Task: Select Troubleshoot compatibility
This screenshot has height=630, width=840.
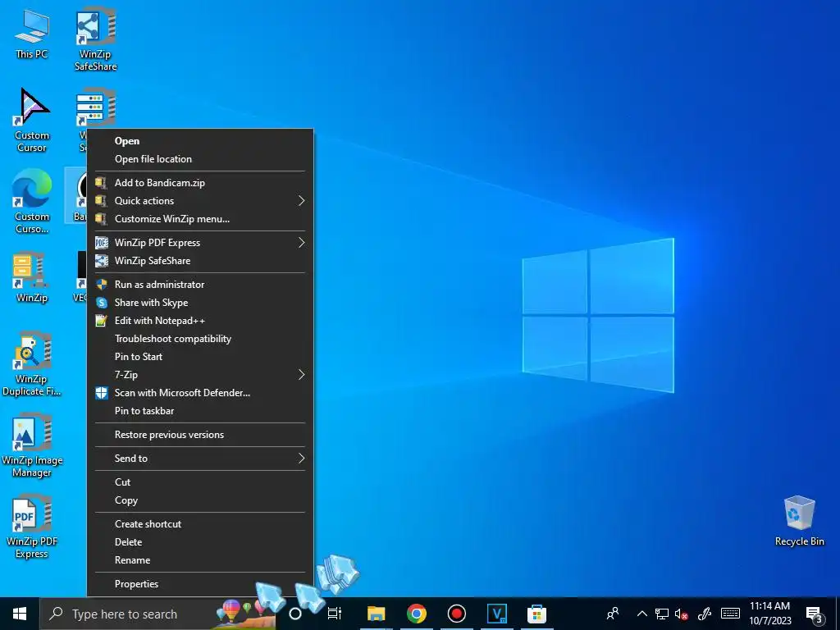Action: point(200,339)
